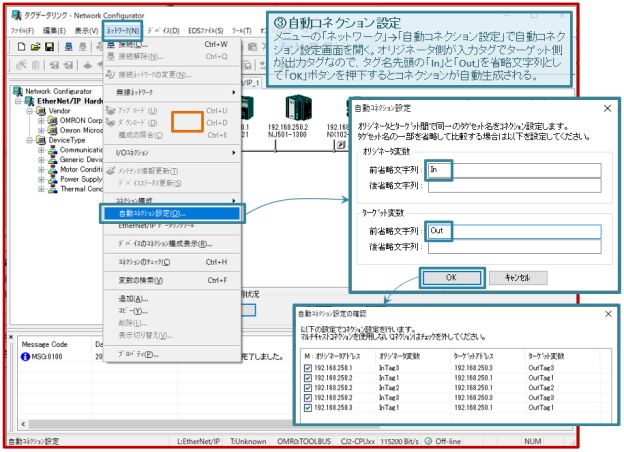Click originator 前省略文字列 field containing In

[x=514, y=170]
